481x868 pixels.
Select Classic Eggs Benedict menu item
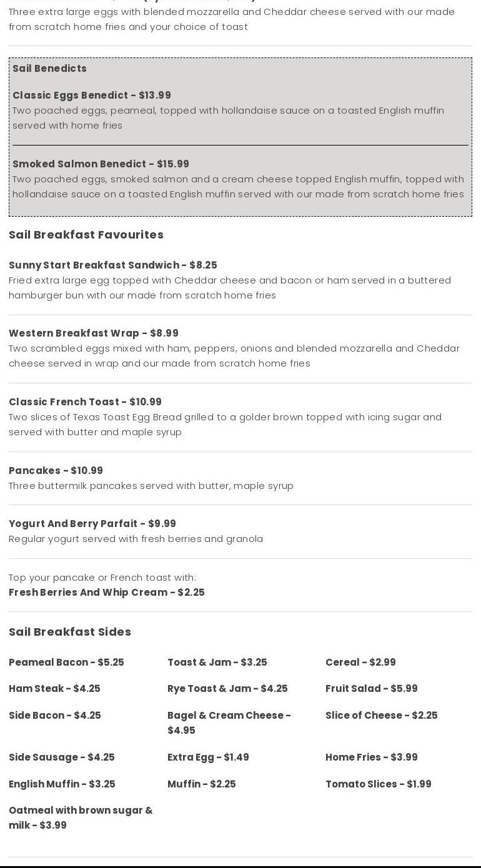[x=92, y=96]
